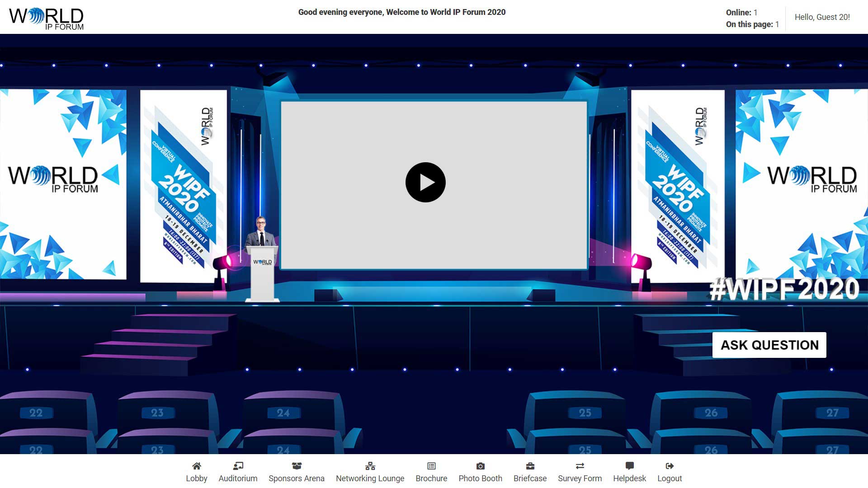The height and width of the screenshot is (488, 868).
Task: Click the Sponsors Arena box icon
Action: click(x=297, y=466)
